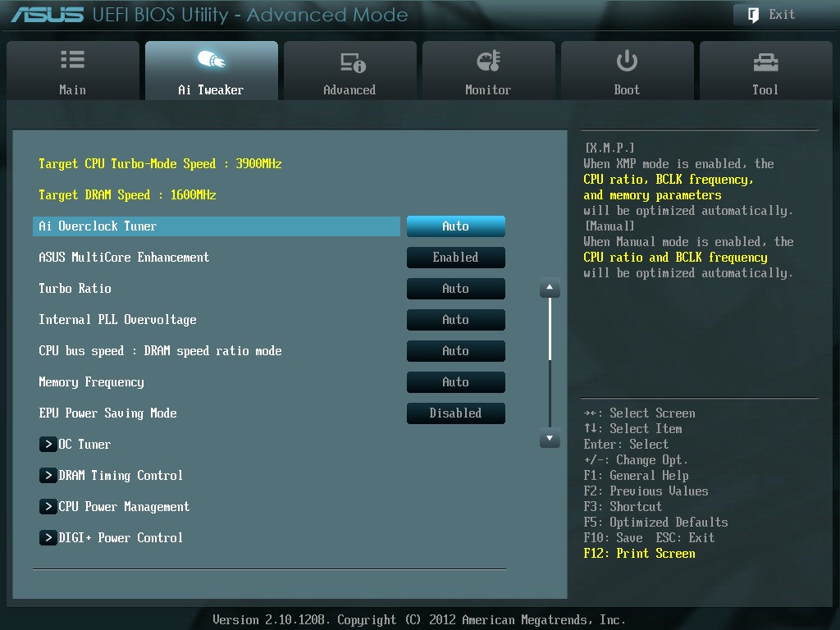Screen dimensions: 840x630
Task: Select the Turbo Ratio Auto button
Action: tap(455, 289)
